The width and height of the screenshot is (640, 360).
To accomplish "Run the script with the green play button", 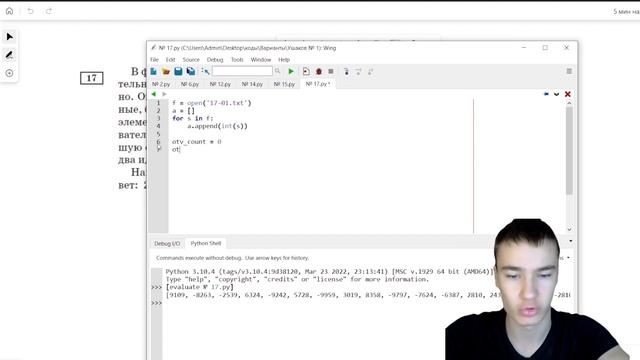I will click(291, 71).
